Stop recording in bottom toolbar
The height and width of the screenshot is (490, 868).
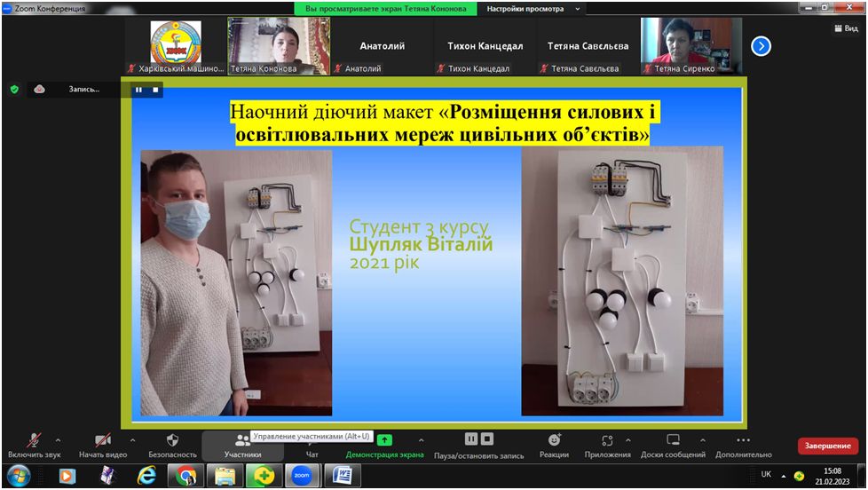click(487, 439)
